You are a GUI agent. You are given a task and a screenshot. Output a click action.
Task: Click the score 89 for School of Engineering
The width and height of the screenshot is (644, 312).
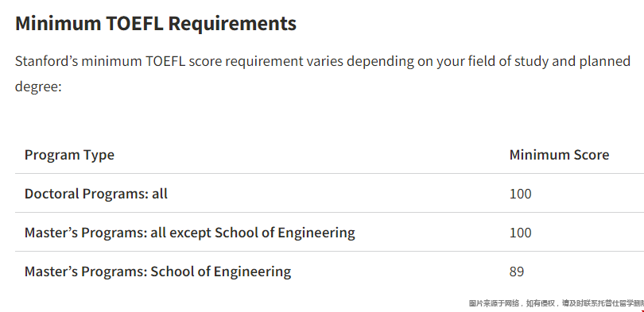click(x=517, y=272)
